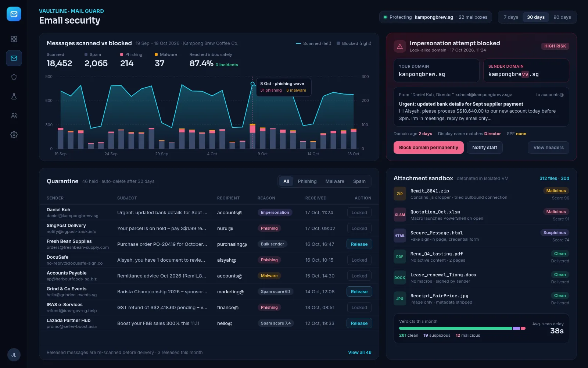Click the JPG file icon for Receipt_FairPrice.jpg

point(400,299)
